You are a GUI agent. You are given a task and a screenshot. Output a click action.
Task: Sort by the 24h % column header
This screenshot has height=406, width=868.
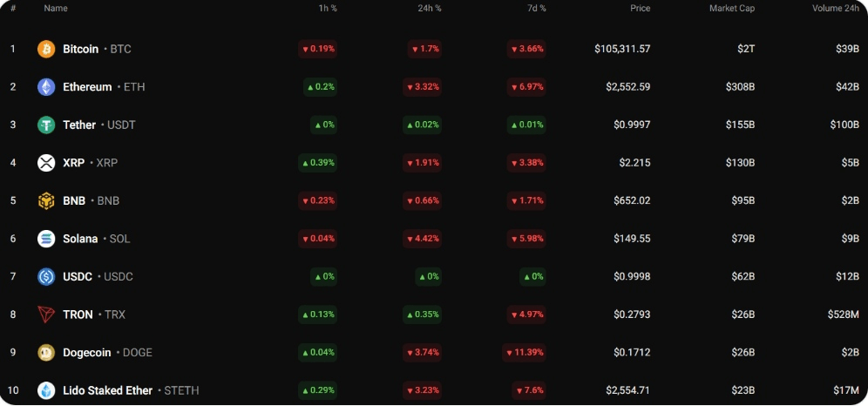coord(430,9)
